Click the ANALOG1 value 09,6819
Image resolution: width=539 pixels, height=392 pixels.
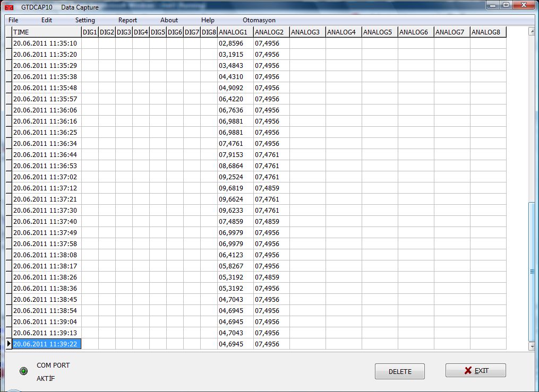(235, 188)
